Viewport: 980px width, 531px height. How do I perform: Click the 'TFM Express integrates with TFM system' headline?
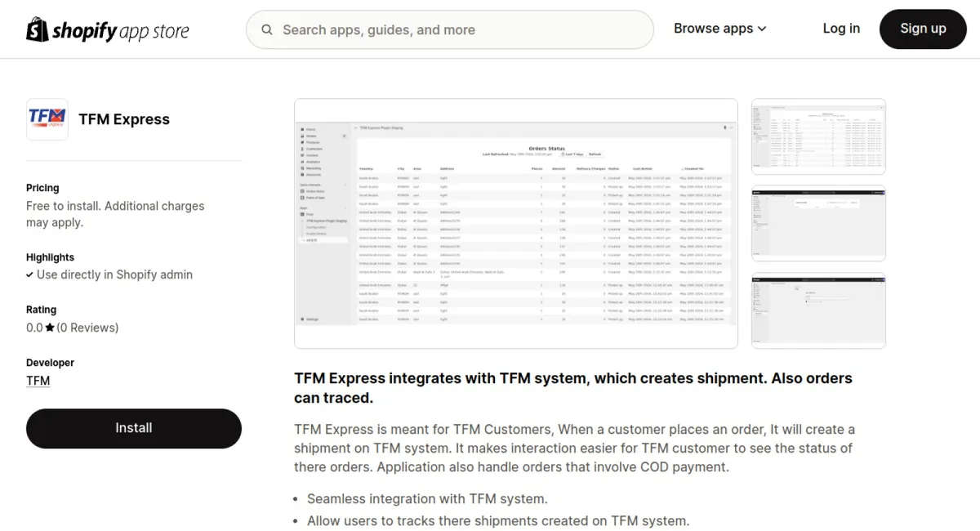tap(573, 388)
